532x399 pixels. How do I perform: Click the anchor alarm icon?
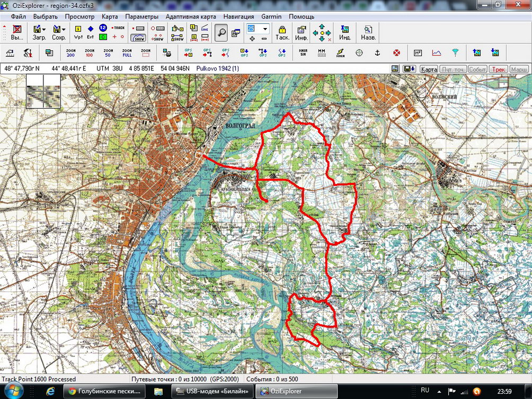(x=377, y=52)
